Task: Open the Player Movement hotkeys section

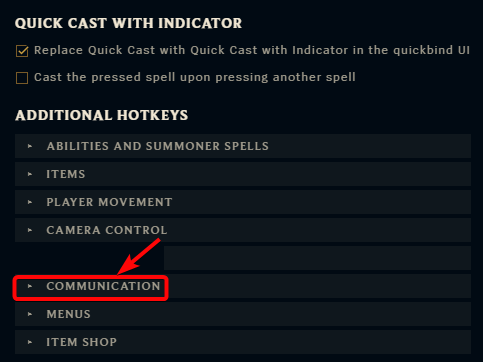Action: tap(243, 202)
